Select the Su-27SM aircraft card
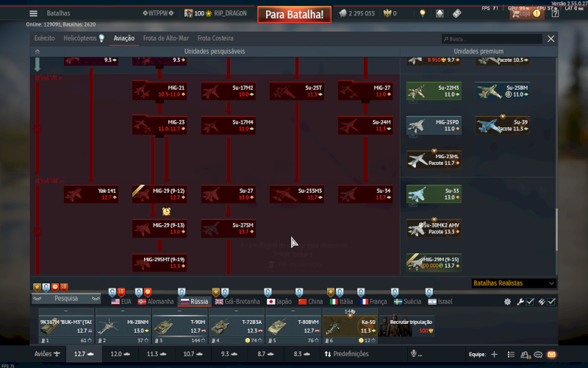This screenshot has height=368, width=588. tap(228, 228)
